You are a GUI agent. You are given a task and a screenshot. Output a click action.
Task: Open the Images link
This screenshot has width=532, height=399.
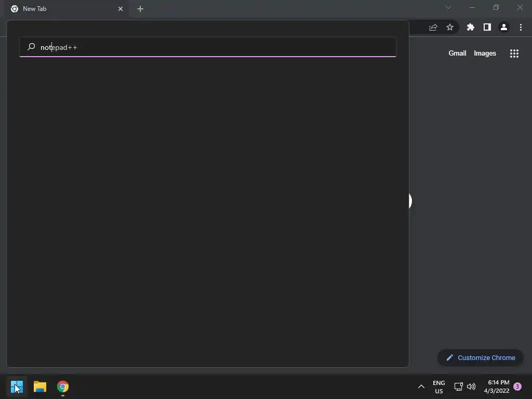click(485, 54)
